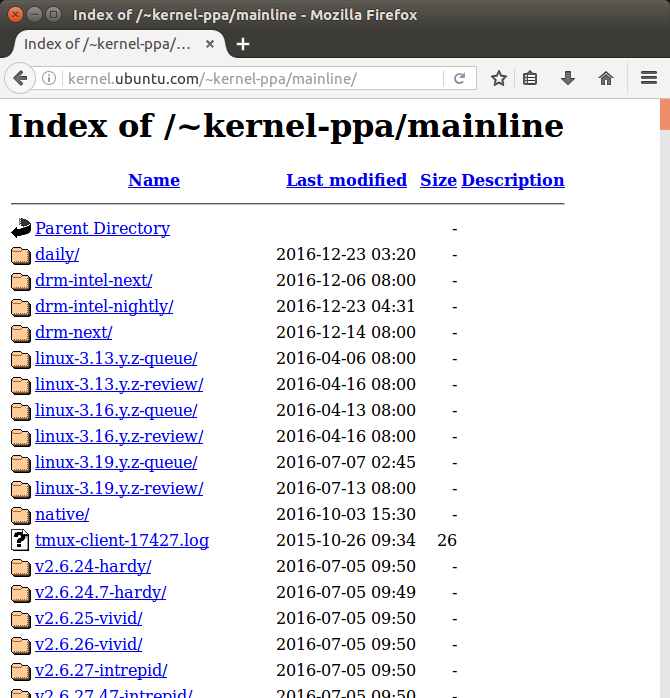Click size value 26 in tmux-client row
The height and width of the screenshot is (698, 670).
click(x=447, y=540)
